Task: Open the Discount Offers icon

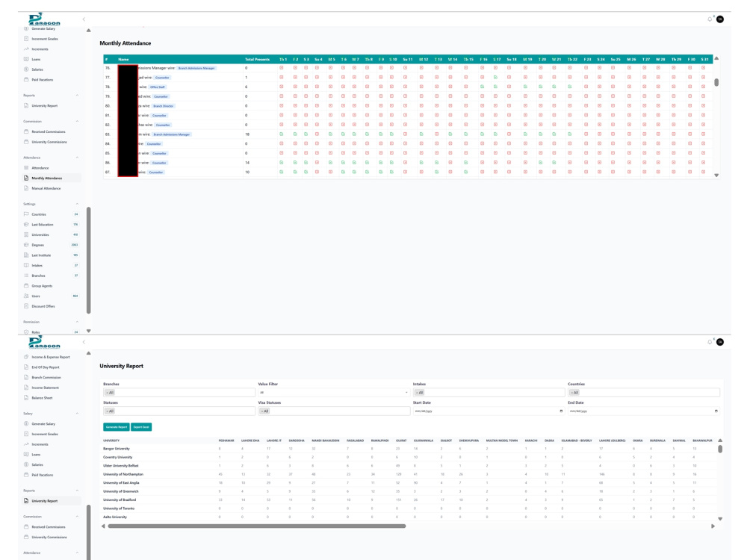Action: tap(26, 306)
